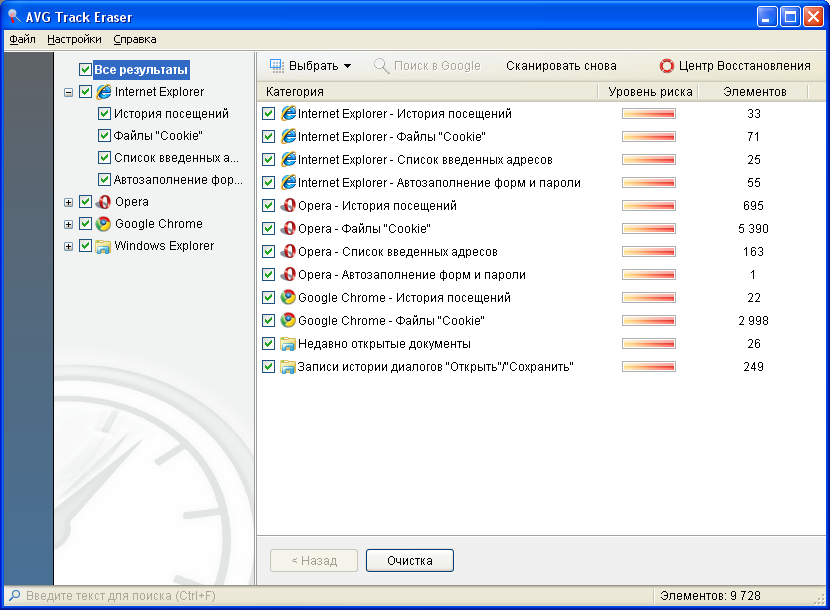Image resolution: width=830 pixels, height=610 pixels.
Task: Select 'Автозаполнение фор...' tree item
Action: coord(178,180)
